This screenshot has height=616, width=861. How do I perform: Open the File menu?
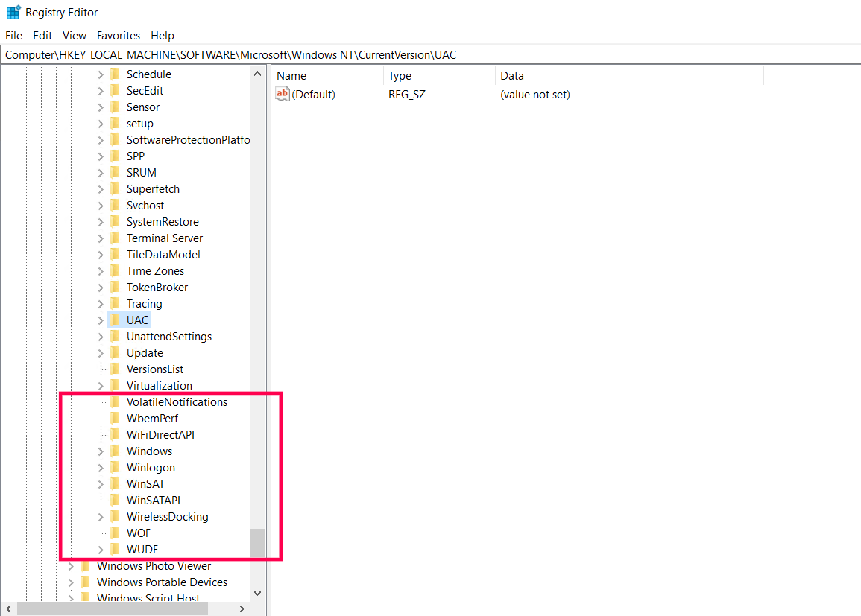[x=13, y=36]
